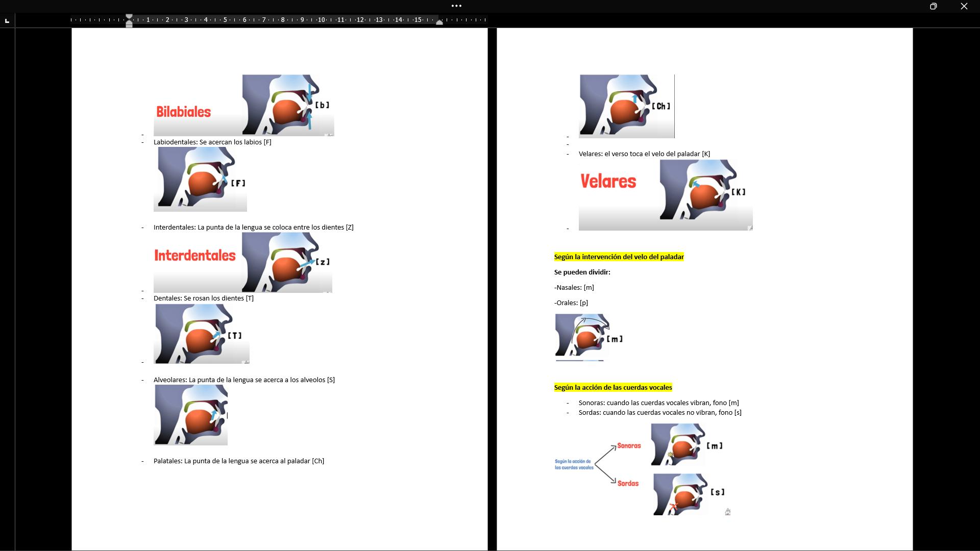This screenshot has height=551, width=980.
Task: Click the 'Palatales' text line
Action: click(238, 461)
